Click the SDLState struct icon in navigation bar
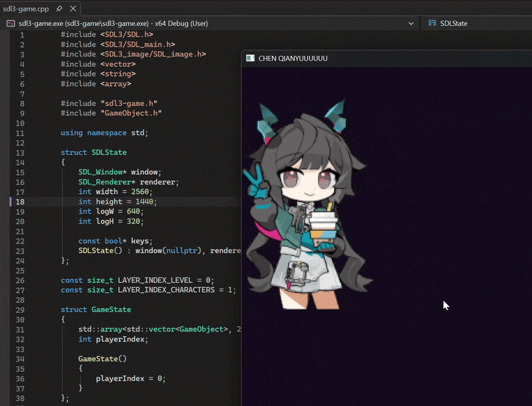 coord(432,23)
